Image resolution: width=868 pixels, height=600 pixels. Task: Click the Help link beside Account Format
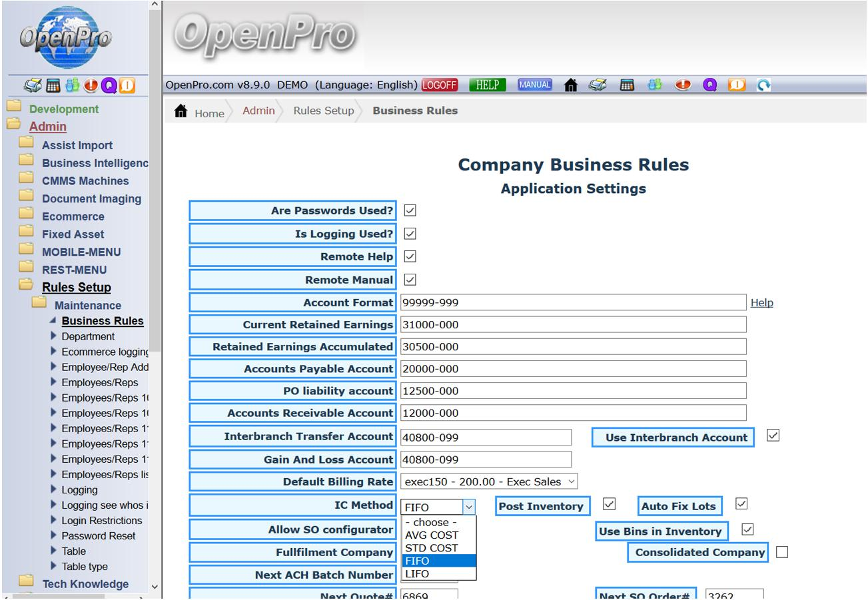click(x=761, y=302)
